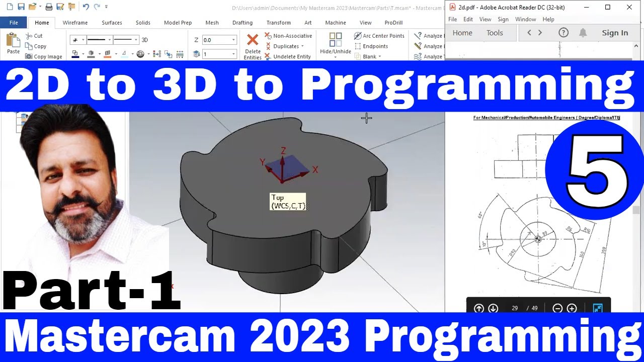Print the part using printer icon

(49, 7)
